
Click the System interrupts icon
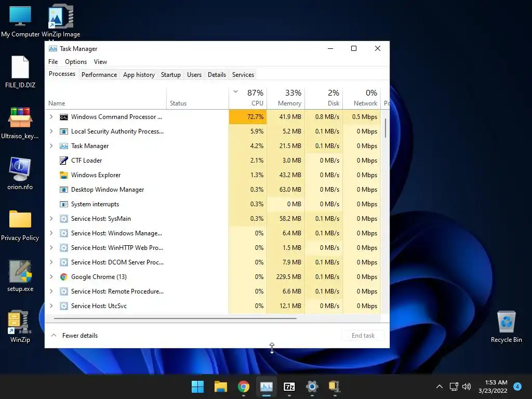tap(64, 204)
